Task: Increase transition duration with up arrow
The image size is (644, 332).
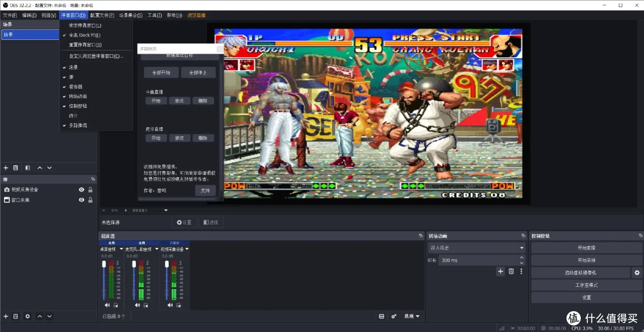Action: point(522,257)
